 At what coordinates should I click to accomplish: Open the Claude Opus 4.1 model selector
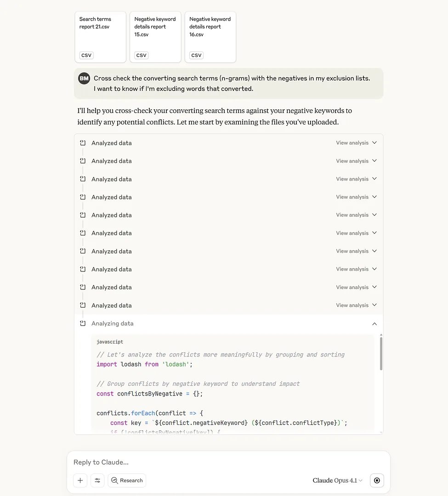337,480
